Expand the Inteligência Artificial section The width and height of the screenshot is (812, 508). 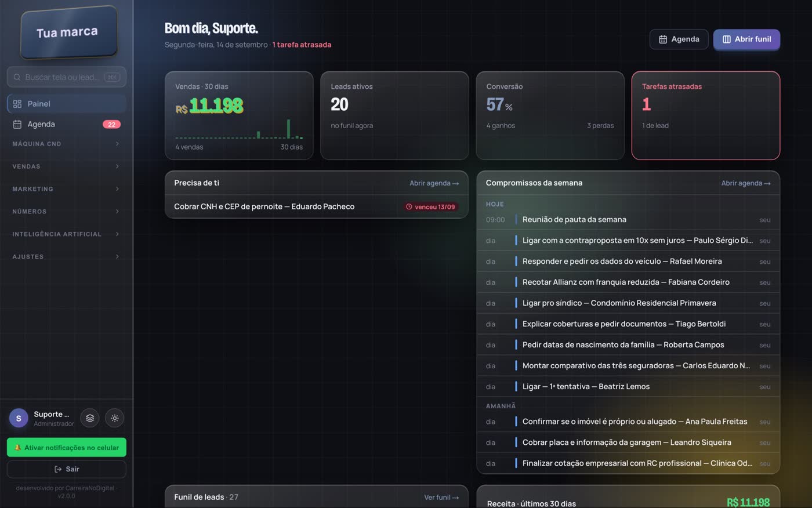click(66, 234)
